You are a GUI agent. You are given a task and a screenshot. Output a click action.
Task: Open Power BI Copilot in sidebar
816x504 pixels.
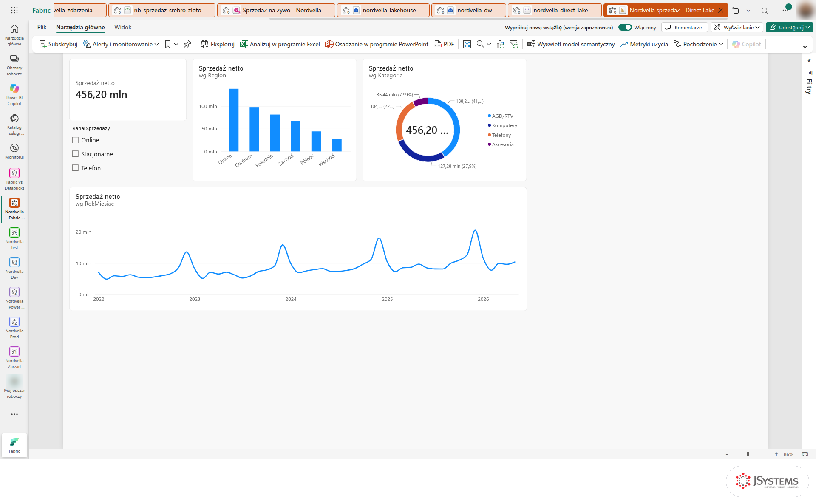tap(14, 94)
